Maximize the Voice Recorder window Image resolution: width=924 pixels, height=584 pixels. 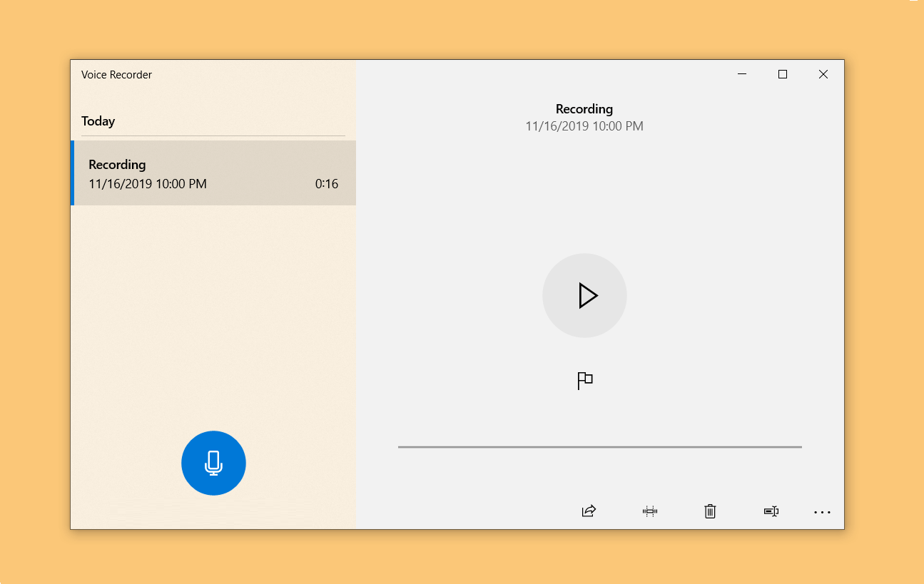(x=783, y=74)
